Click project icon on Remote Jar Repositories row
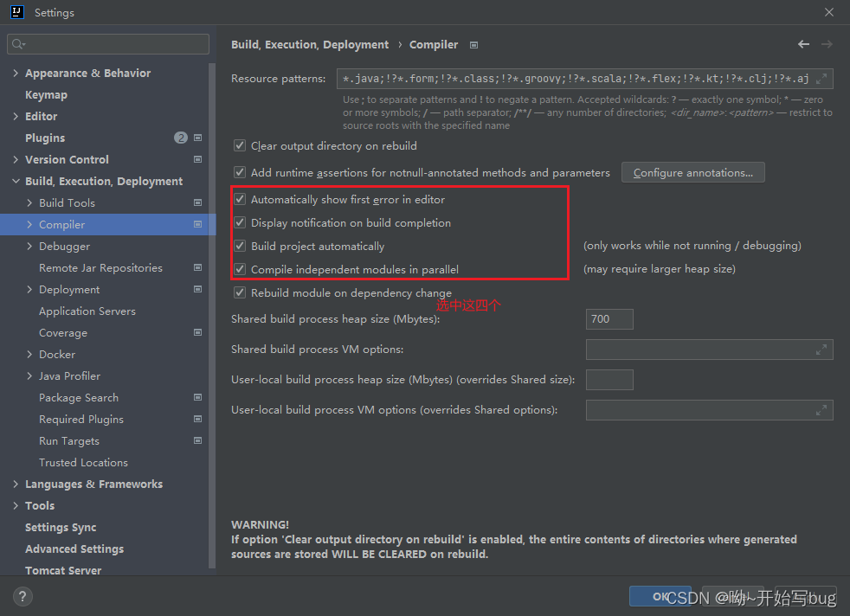 pyautogui.click(x=198, y=267)
